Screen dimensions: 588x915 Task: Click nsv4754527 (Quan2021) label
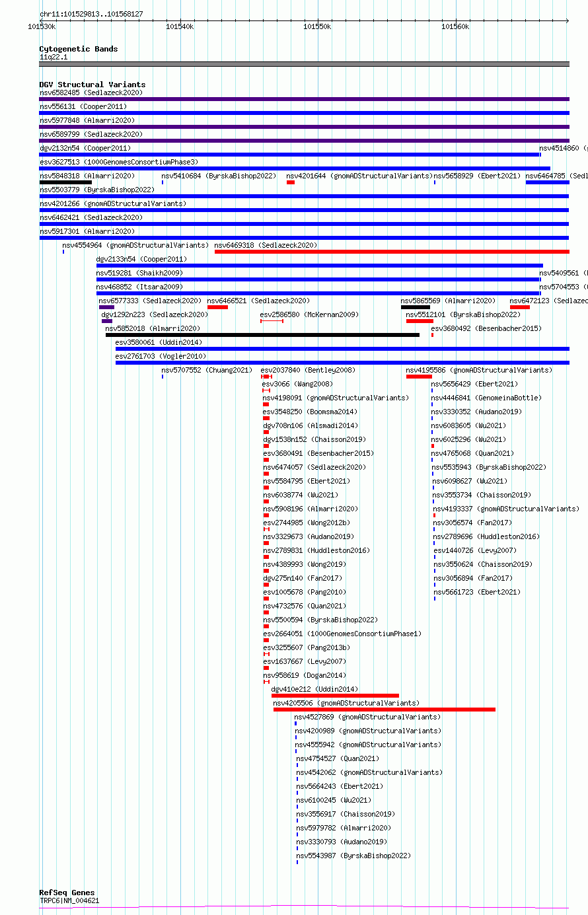pos(338,758)
